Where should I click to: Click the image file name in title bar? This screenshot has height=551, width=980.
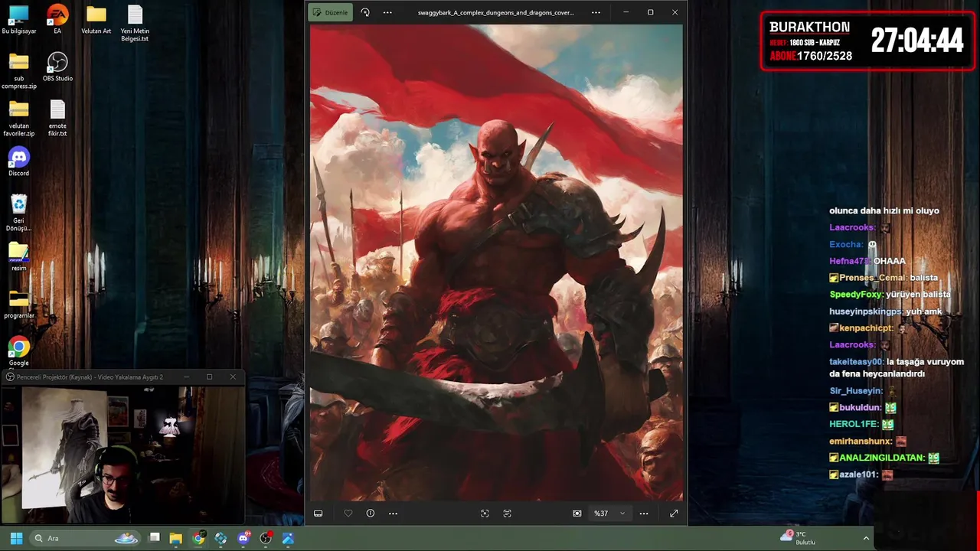tap(495, 12)
